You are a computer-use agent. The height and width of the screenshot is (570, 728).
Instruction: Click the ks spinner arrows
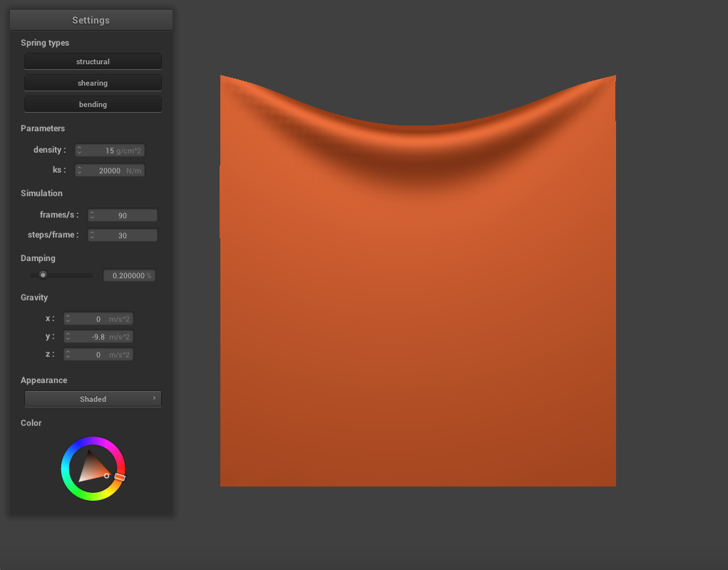(79, 171)
